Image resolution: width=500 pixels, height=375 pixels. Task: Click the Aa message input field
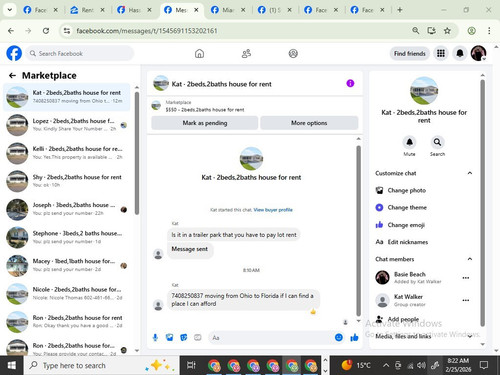[270, 338]
